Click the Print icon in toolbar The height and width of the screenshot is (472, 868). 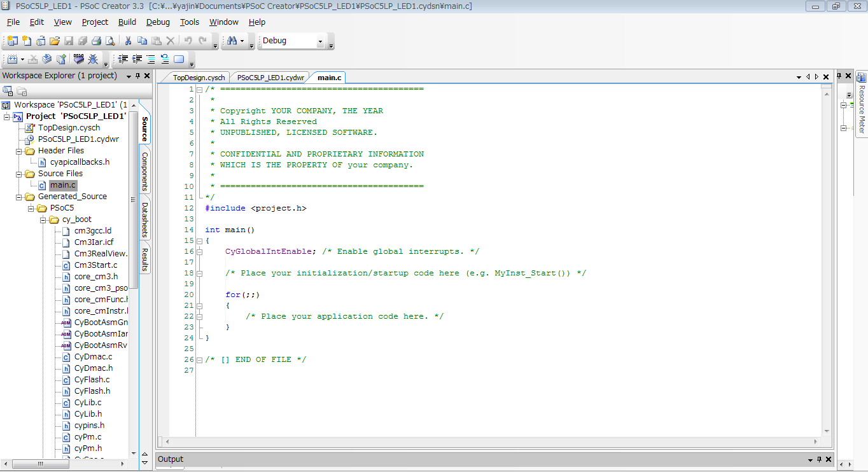click(x=97, y=41)
